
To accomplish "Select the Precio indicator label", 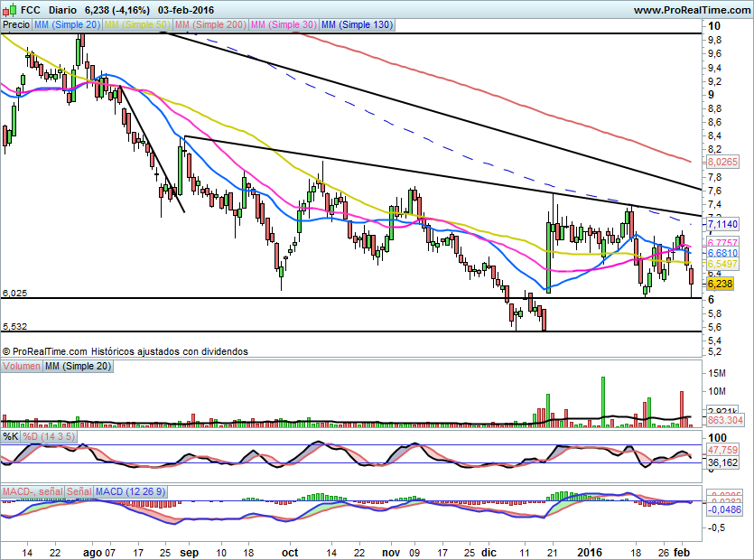I will point(16,25).
